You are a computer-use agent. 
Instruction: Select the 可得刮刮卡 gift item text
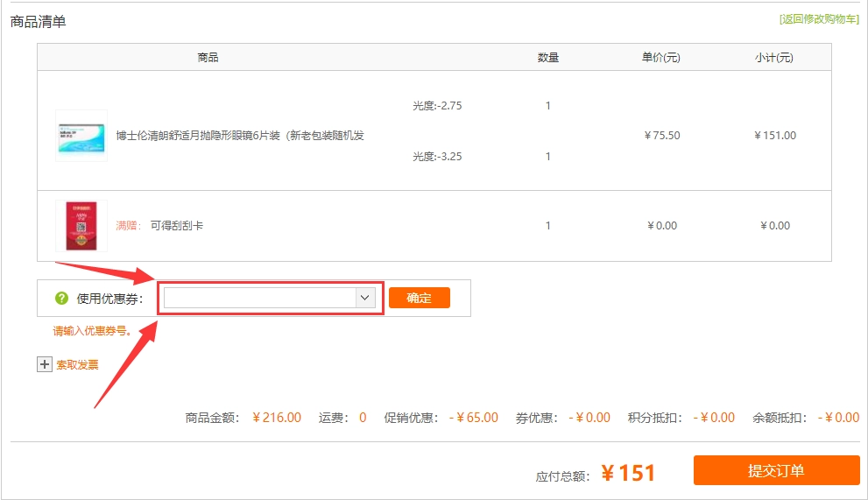pos(177,226)
